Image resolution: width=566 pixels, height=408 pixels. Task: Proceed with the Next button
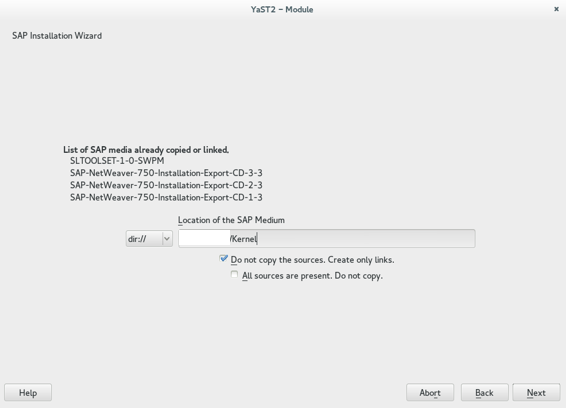point(536,392)
